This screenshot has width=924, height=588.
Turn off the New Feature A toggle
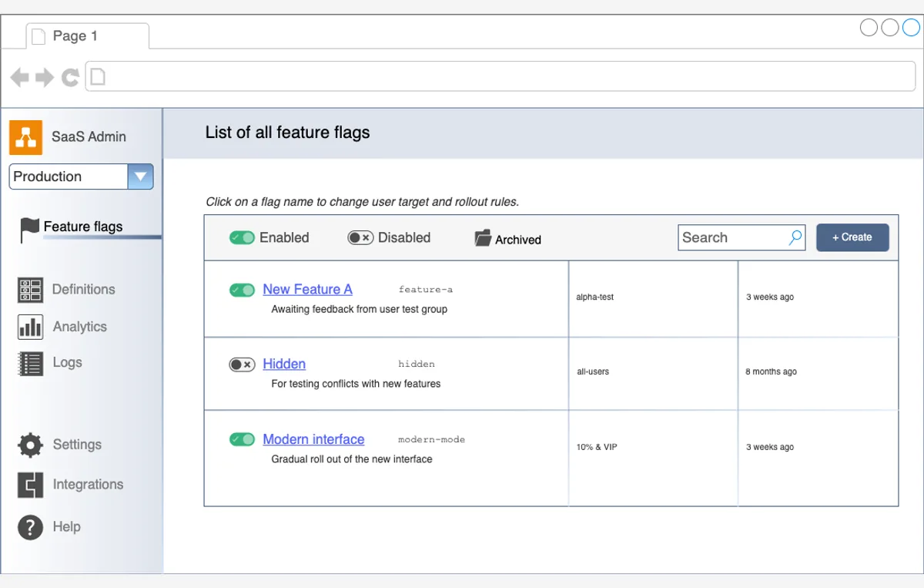coord(242,290)
